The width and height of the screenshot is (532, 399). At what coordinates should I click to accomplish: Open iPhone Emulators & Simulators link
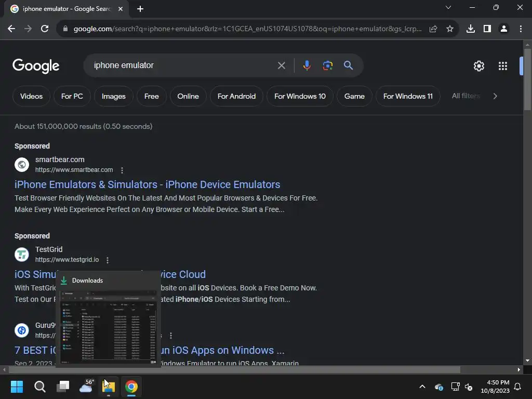click(x=147, y=184)
